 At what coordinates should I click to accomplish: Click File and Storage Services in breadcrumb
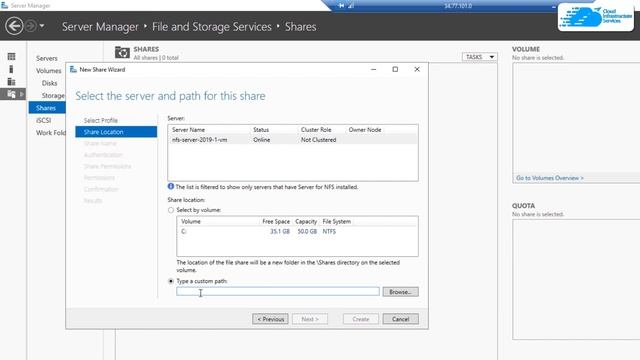211,27
